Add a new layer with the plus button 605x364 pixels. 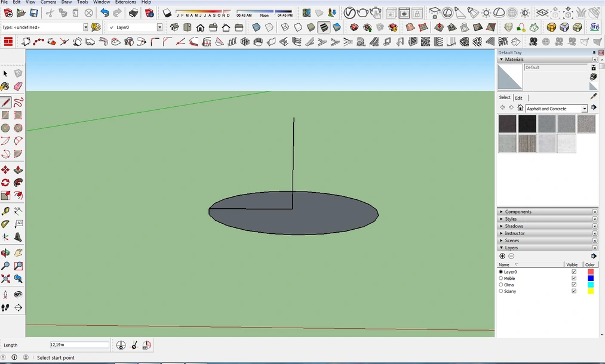[x=502, y=256]
